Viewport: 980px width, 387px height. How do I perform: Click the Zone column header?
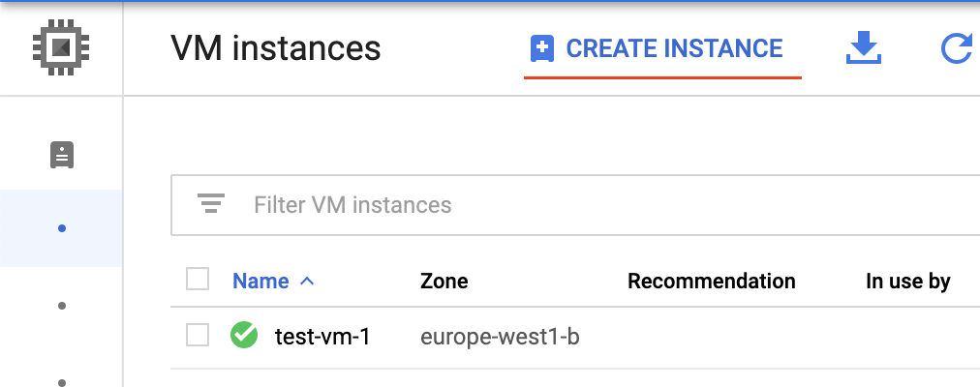tap(444, 282)
